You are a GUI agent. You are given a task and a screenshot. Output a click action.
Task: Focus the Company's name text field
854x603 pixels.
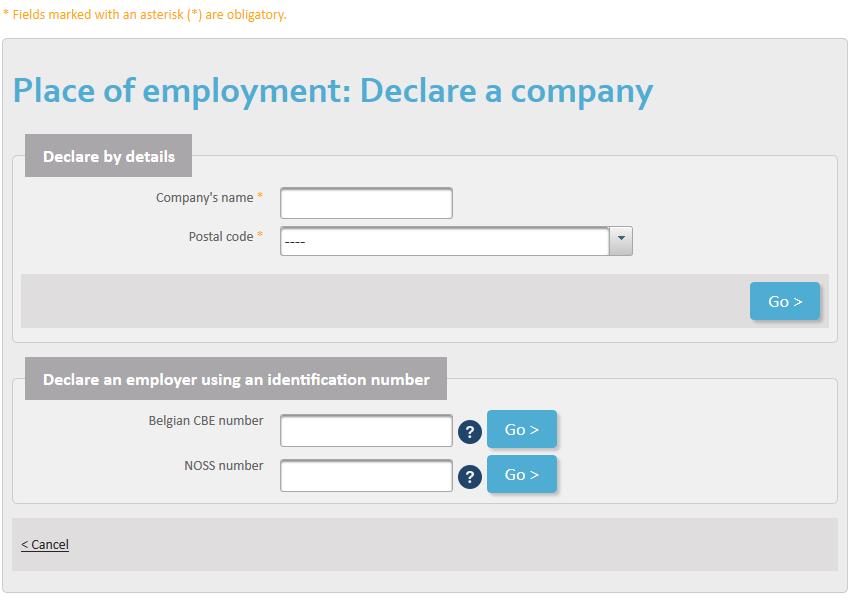(x=366, y=203)
